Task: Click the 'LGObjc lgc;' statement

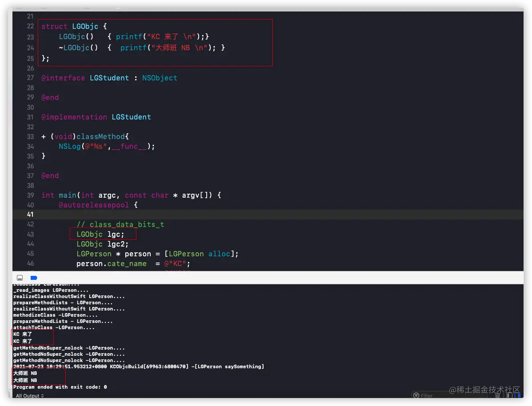Action: point(100,235)
